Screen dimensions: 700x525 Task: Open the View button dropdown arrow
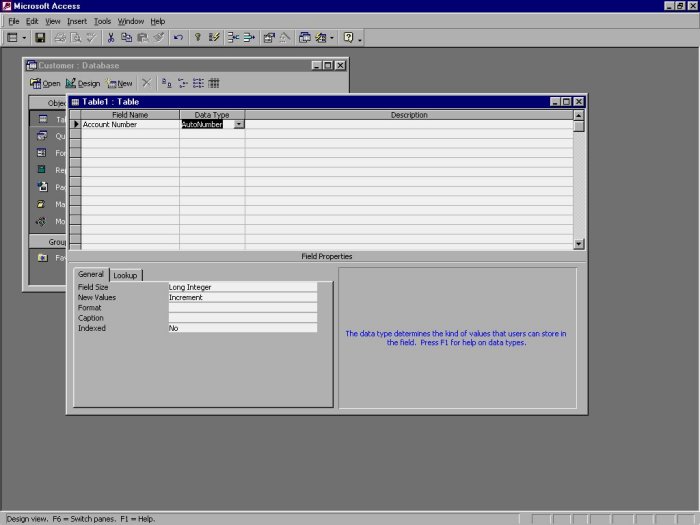(x=25, y=37)
